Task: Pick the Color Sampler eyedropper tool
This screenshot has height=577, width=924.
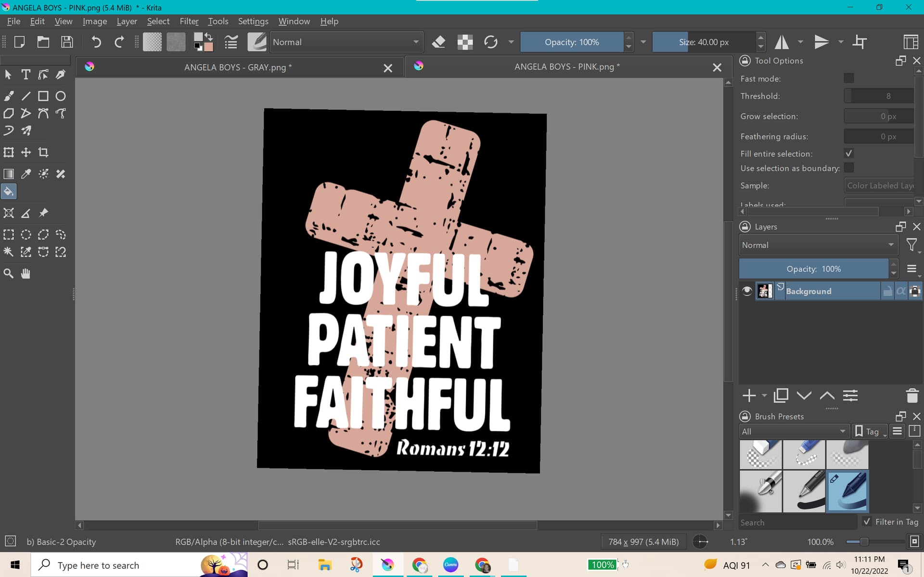Action: 26,174
